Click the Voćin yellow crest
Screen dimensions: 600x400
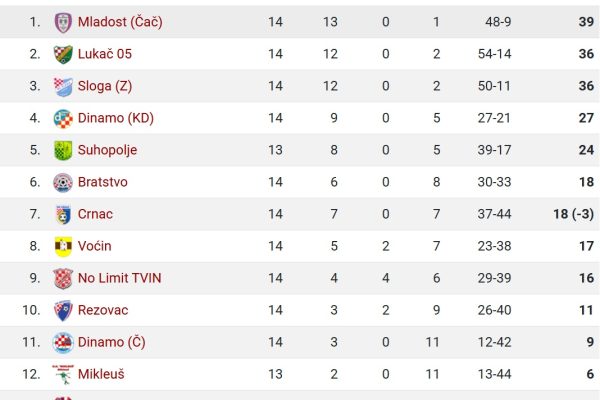coord(63,247)
